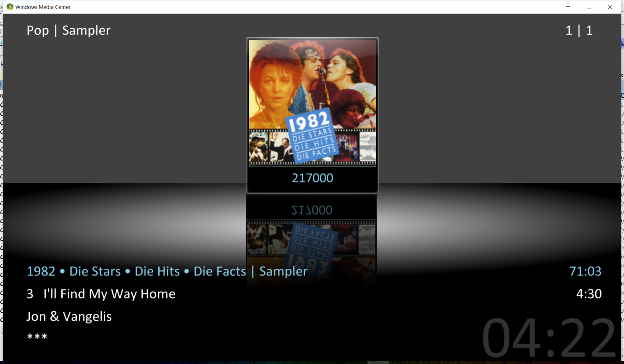Click the Windows Media Center title text
The width and height of the screenshot is (624, 364).
coord(43,7)
